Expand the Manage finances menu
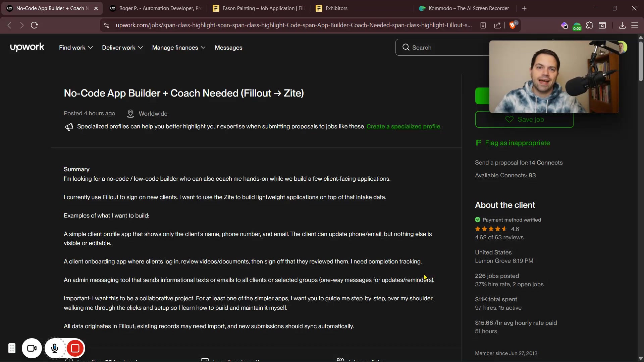The image size is (644, 362). pyautogui.click(x=178, y=48)
